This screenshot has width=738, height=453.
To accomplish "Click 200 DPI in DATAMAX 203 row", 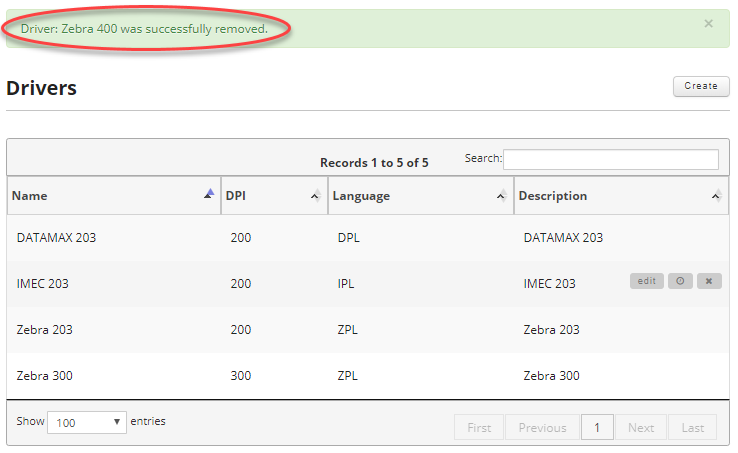I will [x=241, y=238].
